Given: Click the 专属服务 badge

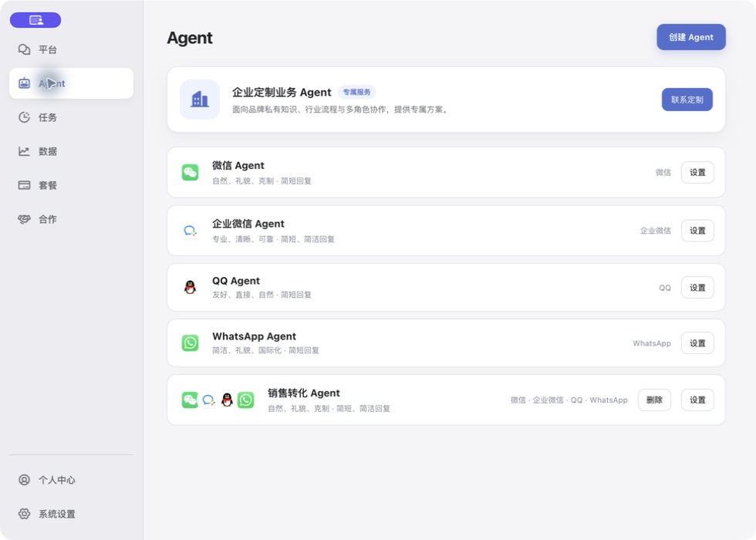Looking at the screenshot, I should coord(356,92).
